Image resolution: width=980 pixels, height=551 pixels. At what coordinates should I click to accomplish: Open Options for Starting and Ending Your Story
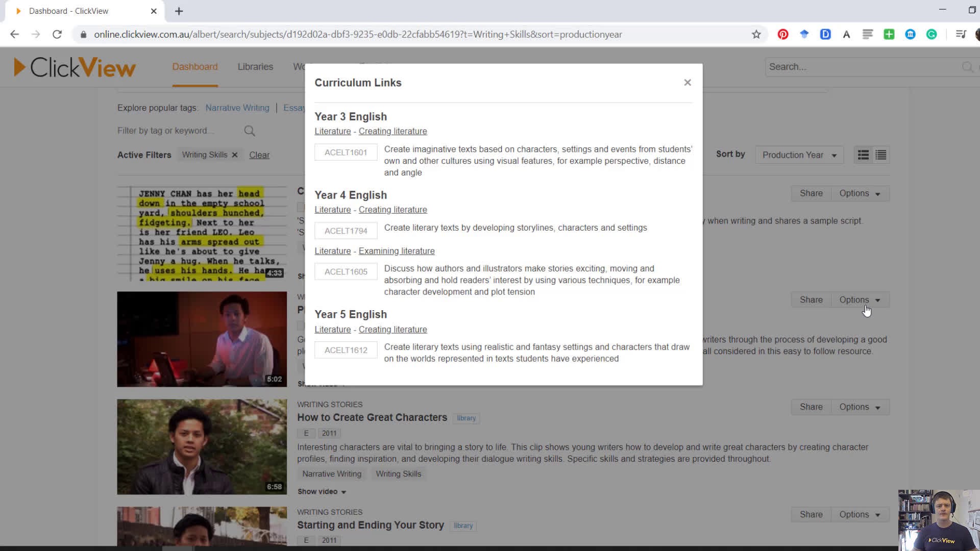860,515
